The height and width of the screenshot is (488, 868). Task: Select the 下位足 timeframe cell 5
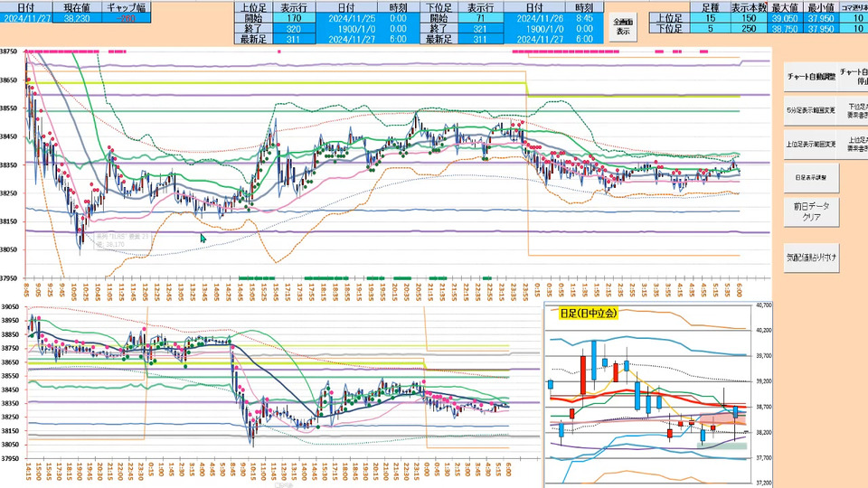click(x=711, y=29)
